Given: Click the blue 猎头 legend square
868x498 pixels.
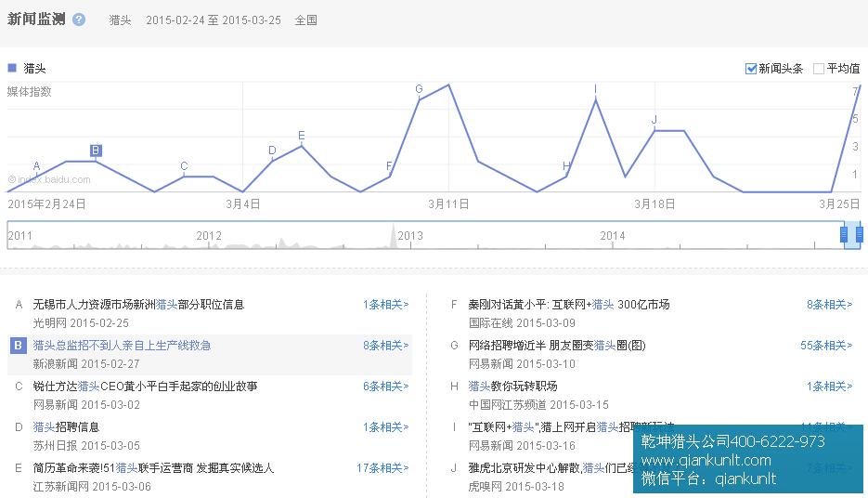Looking at the screenshot, I should pyautogui.click(x=12, y=68).
